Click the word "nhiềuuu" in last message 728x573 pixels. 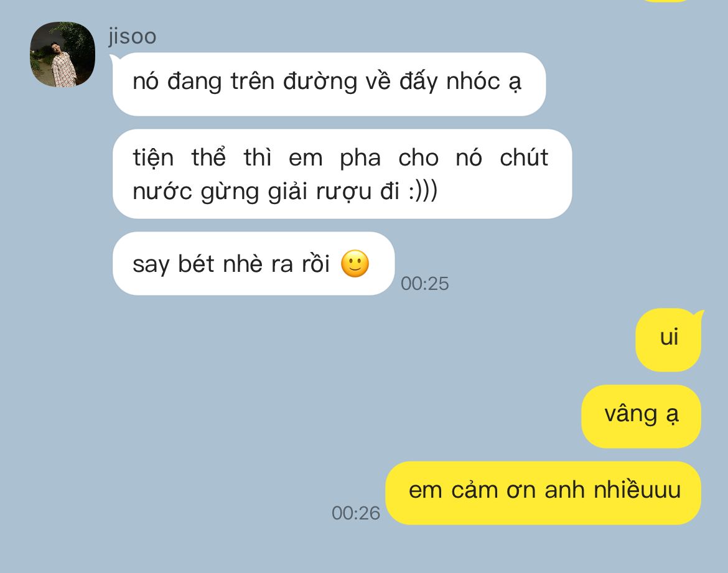637,489
